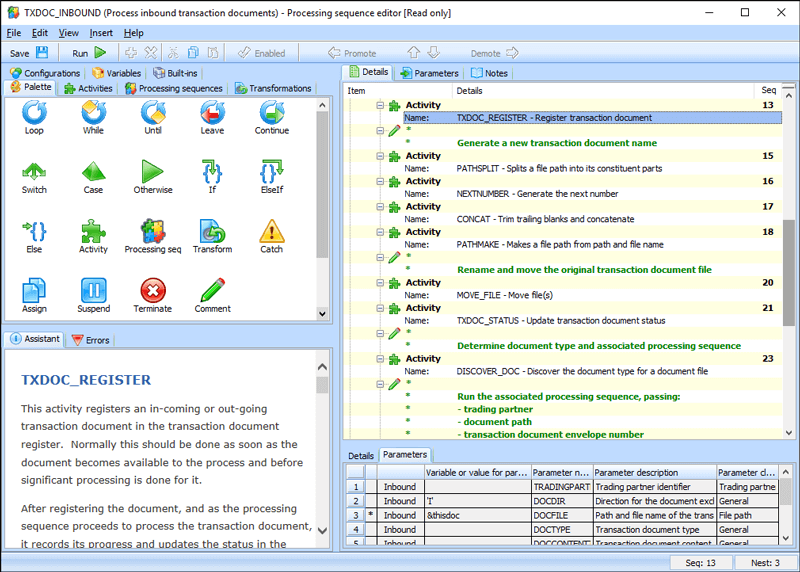The image size is (800, 572).
Task: Click the Save toolbar button
Action: pyautogui.click(x=28, y=53)
